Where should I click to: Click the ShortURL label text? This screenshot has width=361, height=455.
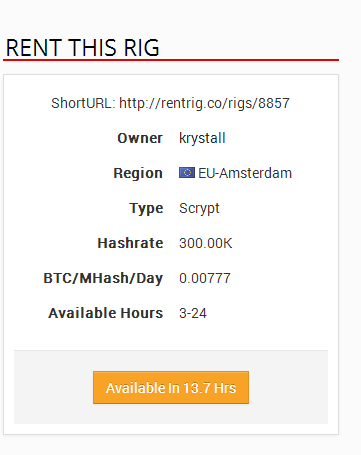pyautogui.click(x=83, y=103)
